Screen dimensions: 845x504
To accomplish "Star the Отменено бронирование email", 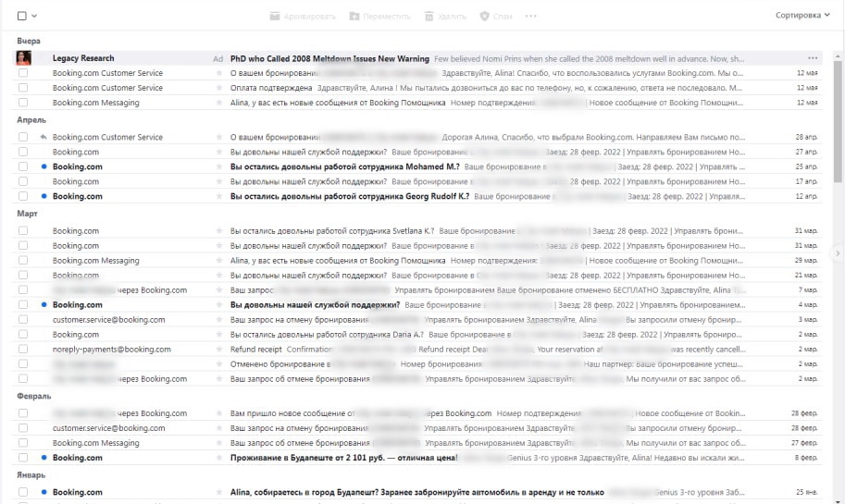I will pos(218,363).
